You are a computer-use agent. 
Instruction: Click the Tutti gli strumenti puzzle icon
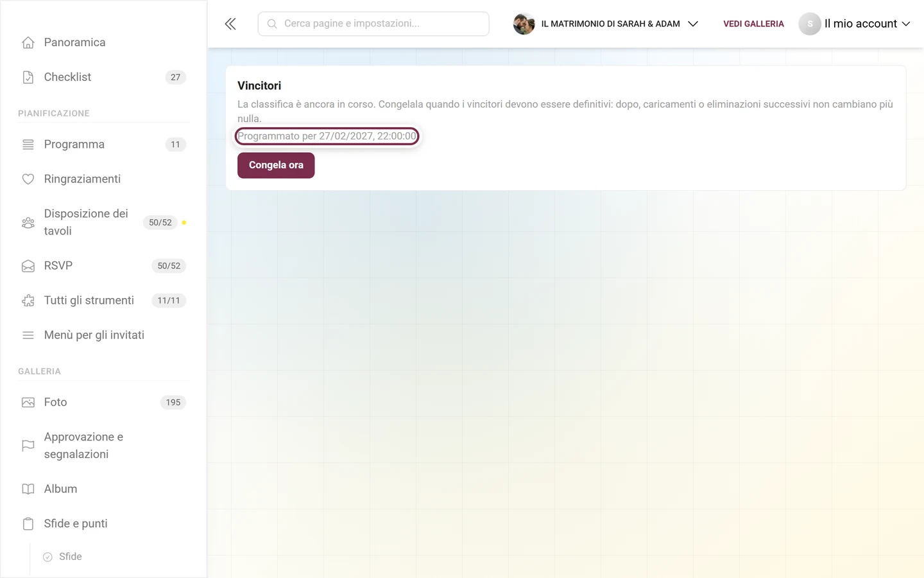tap(28, 301)
